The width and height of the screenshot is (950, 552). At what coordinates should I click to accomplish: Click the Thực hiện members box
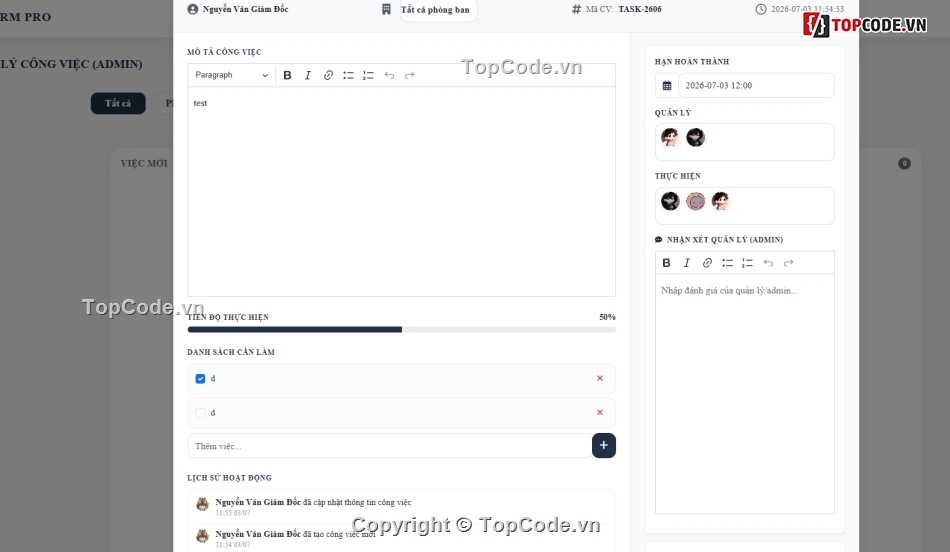tap(745, 205)
